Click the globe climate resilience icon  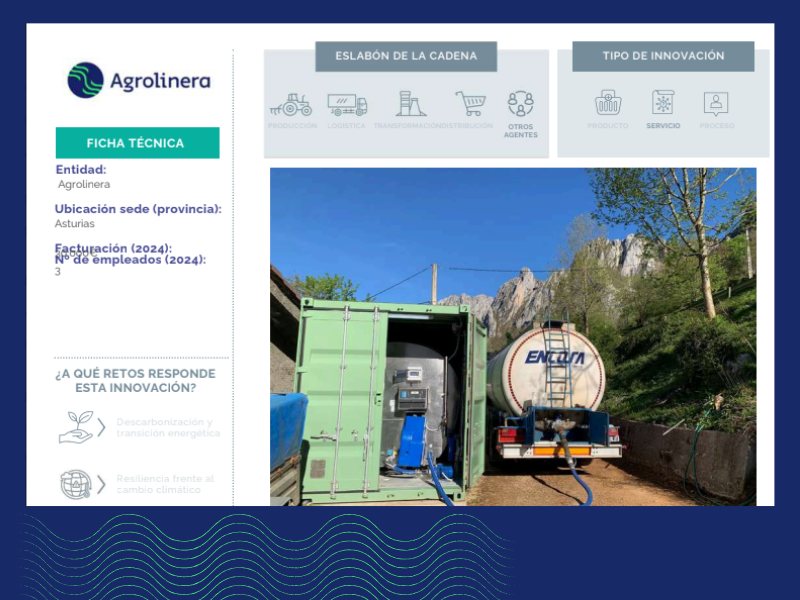(x=76, y=484)
